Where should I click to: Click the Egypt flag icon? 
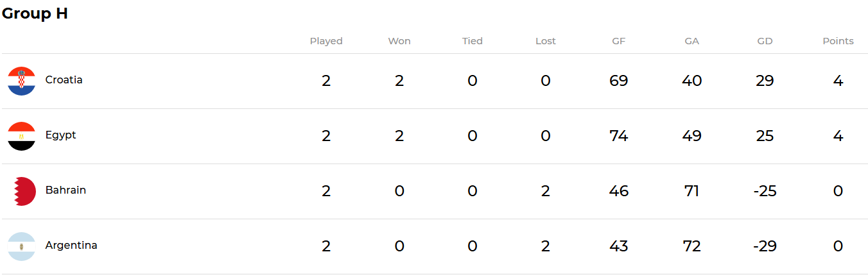click(x=21, y=136)
